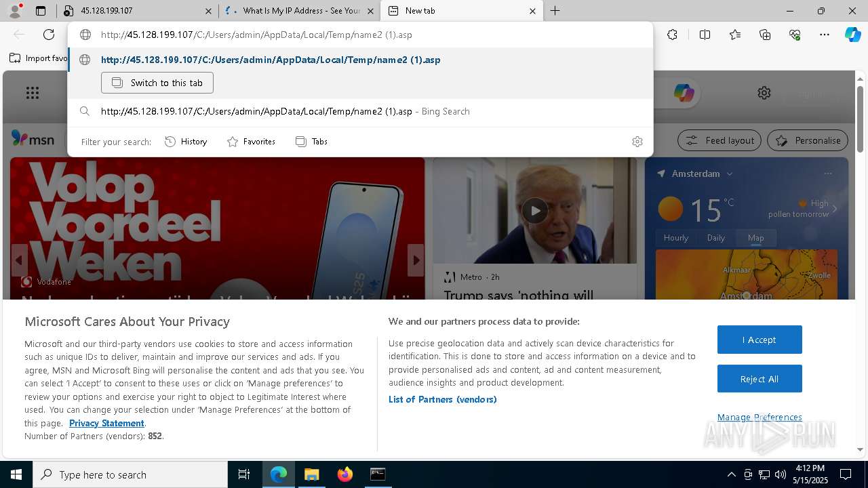Select the Hourly weather tab
The height and width of the screenshot is (488, 868).
676,238
